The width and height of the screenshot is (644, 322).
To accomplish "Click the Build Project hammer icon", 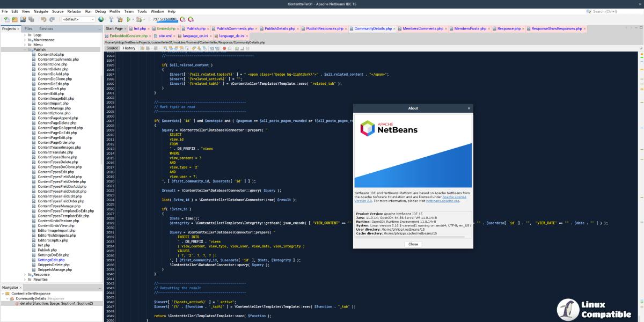I will point(111,19).
